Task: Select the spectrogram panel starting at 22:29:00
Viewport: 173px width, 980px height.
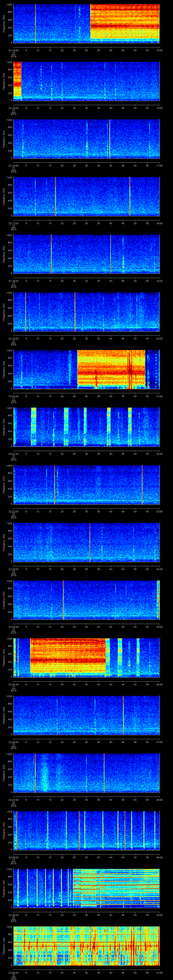Action: point(86,888)
